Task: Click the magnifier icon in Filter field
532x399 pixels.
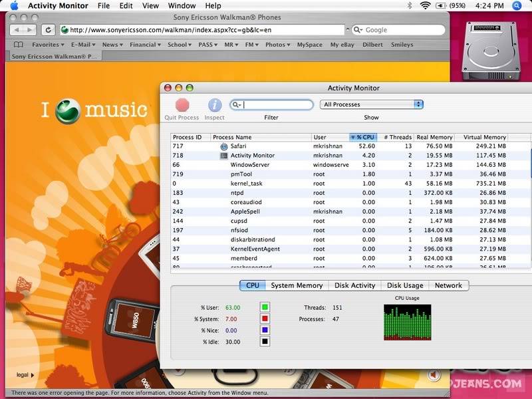Action: pyautogui.click(x=236, y=105)
